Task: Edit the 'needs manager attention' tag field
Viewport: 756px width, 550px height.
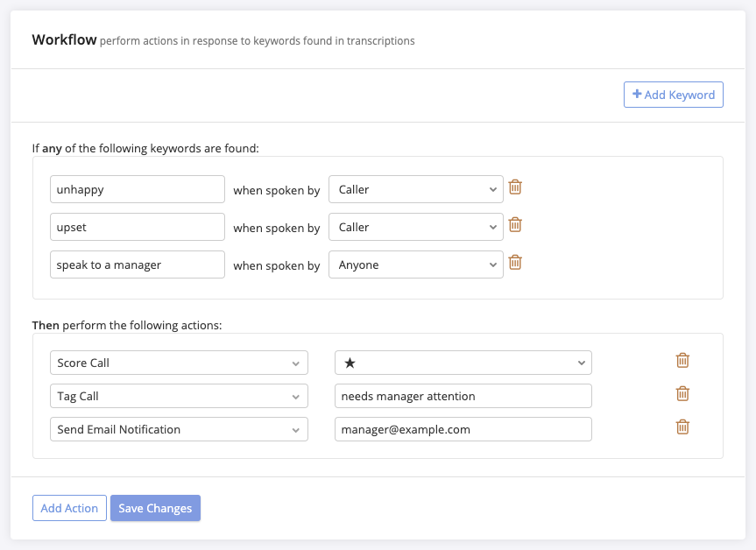Action: pos(463,396)
